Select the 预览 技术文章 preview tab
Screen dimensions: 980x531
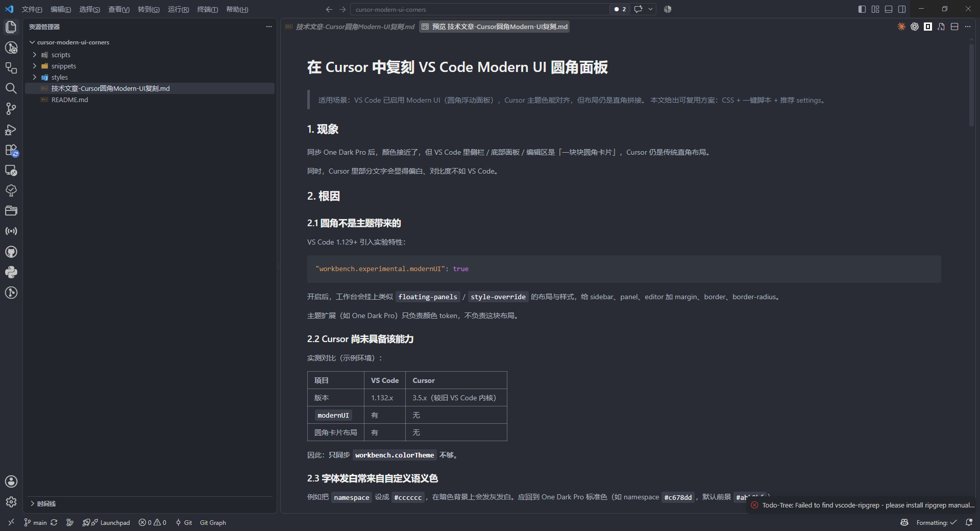[x=495, y=27]
